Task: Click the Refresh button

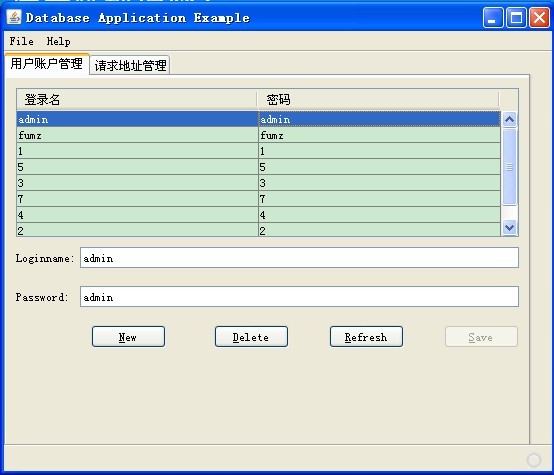Action: tap(366, 337)
